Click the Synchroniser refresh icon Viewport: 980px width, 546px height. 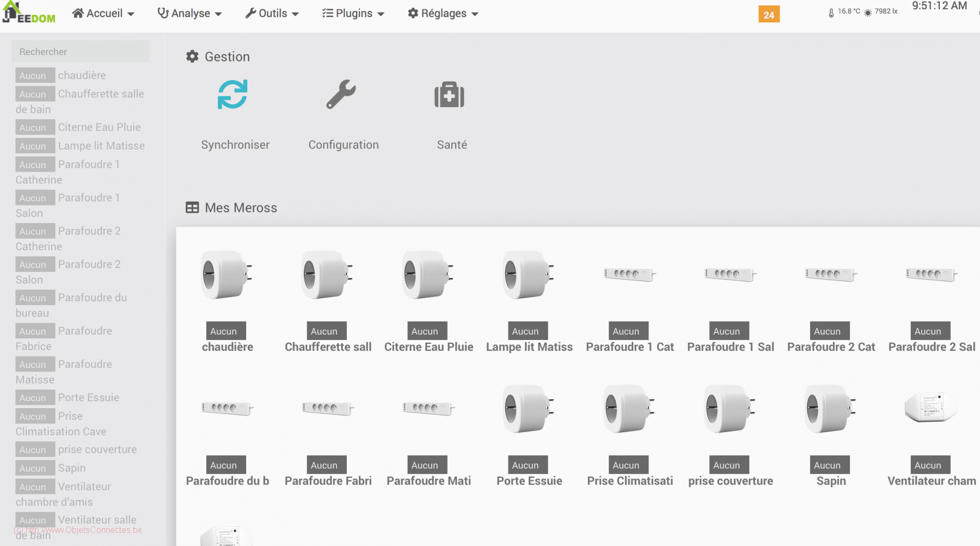point(232,95)
